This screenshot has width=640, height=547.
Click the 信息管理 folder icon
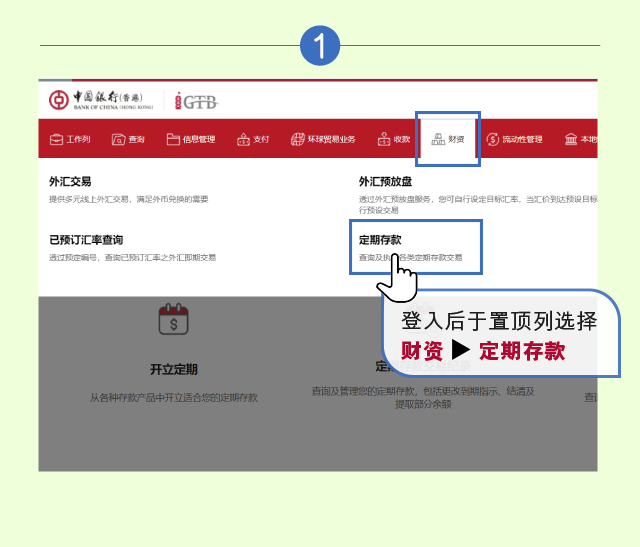pos(173,139)
